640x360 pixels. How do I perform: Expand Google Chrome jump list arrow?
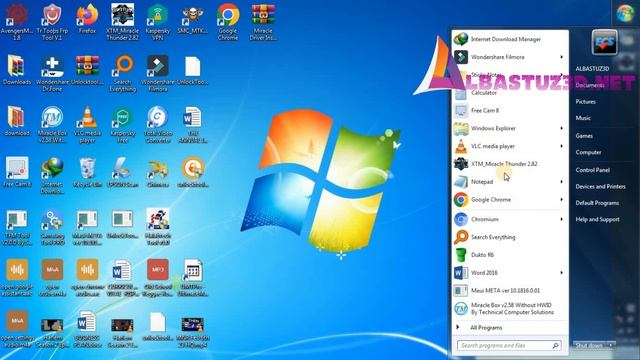pyautogui.click(x=562, y=200)
